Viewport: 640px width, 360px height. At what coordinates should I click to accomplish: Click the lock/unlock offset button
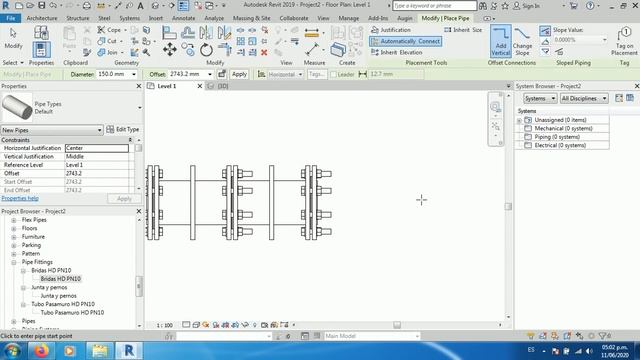[222, 74]
